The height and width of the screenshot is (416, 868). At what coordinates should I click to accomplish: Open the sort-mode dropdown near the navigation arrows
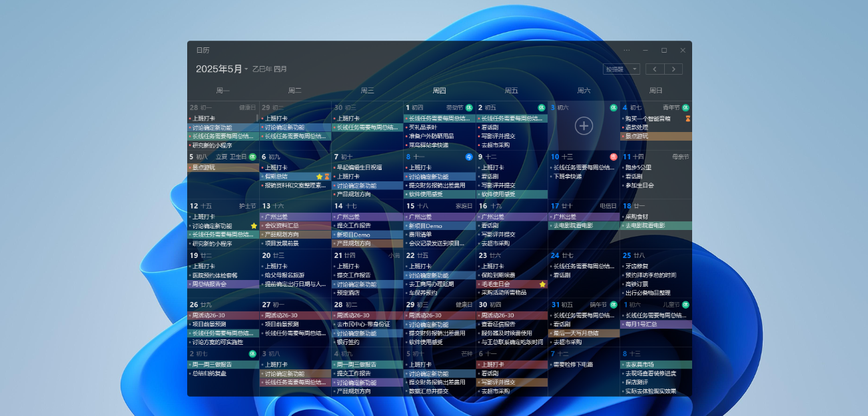coord(622,69)
